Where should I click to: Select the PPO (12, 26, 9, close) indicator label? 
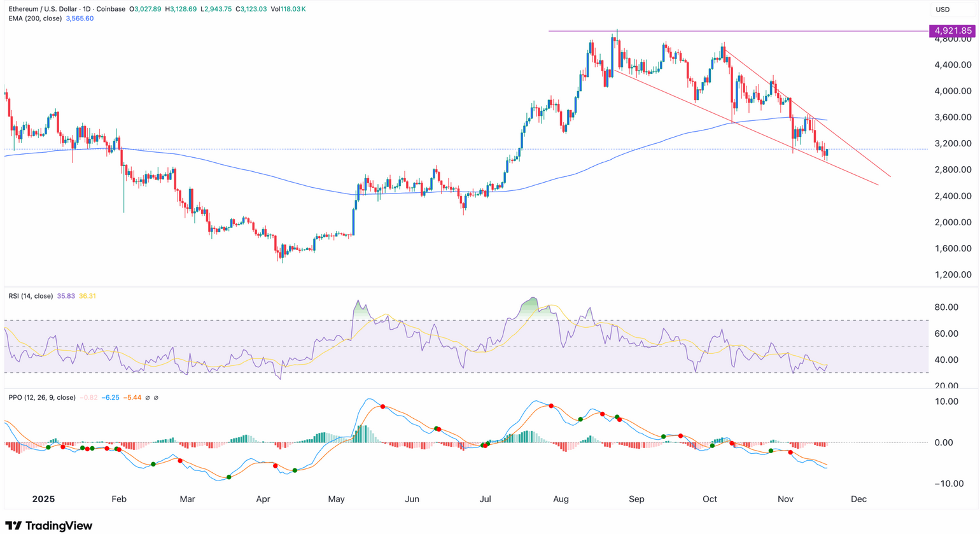pos(42,397)
